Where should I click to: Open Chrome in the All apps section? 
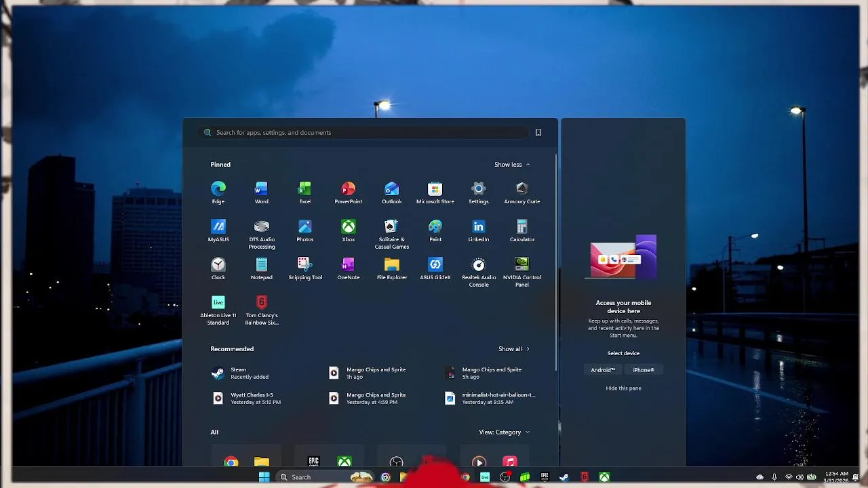pos(231,462)
